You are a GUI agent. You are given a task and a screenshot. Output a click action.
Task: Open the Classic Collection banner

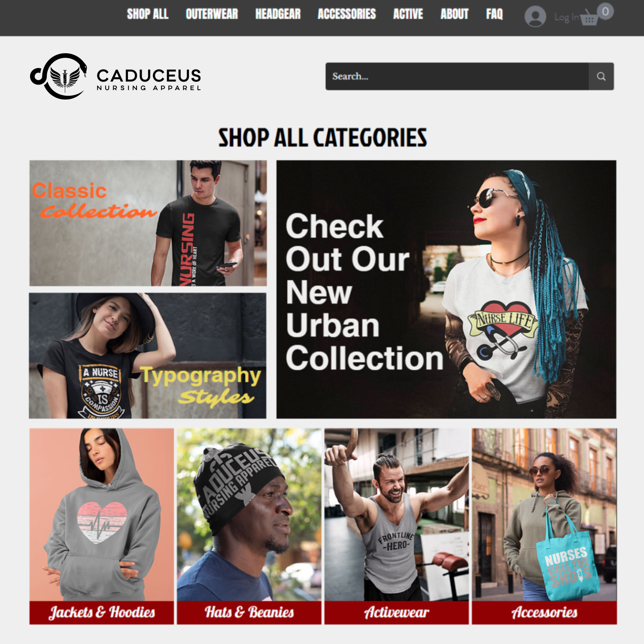(x=148, y=223)
